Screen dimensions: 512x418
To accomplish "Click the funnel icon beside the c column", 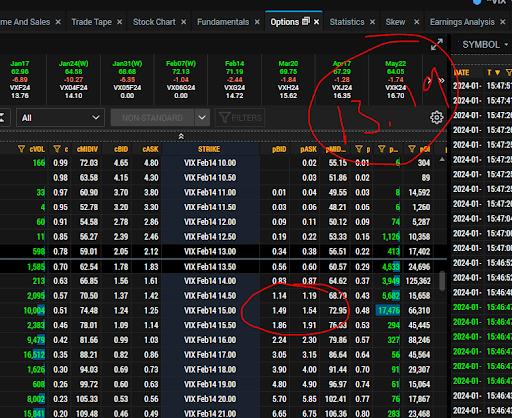I will tap(57, 149).
